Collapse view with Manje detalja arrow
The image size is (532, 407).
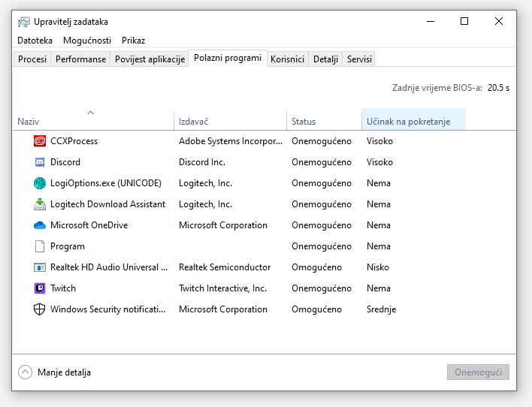pos(26,372)
